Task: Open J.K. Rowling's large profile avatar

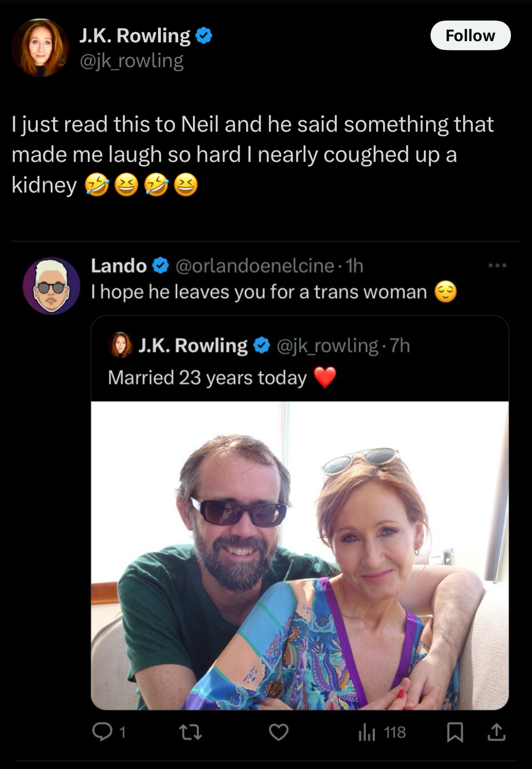Action: [x=40, y=48]
